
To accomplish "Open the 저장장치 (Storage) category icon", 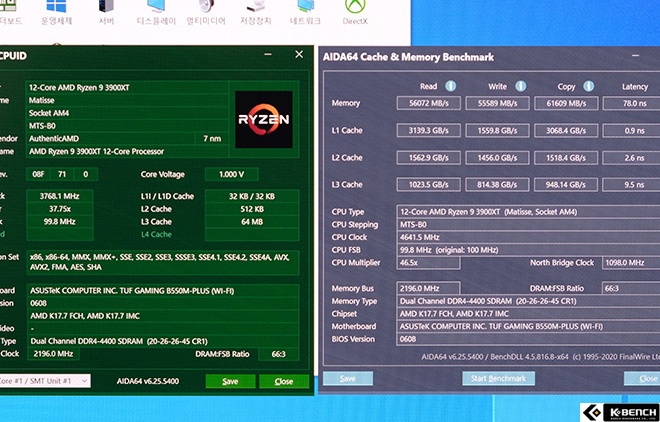I will tap(255, 13).
